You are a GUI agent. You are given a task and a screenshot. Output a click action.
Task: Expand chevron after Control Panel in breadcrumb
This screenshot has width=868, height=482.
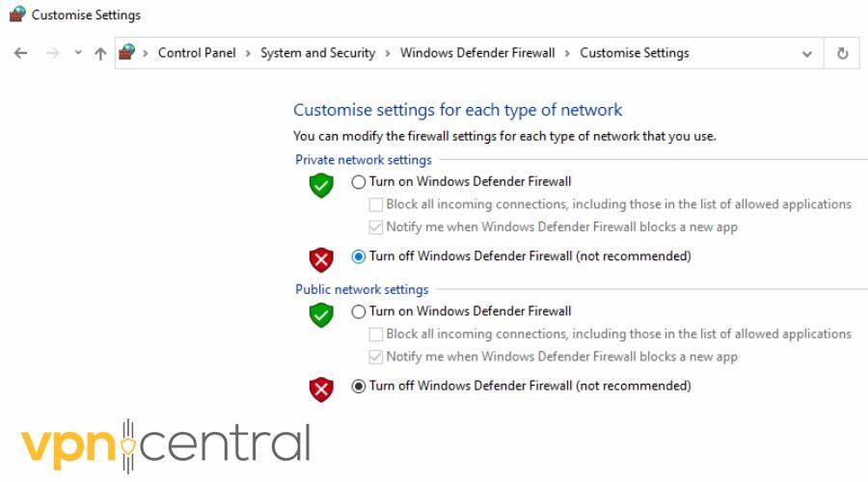point(248,54)
